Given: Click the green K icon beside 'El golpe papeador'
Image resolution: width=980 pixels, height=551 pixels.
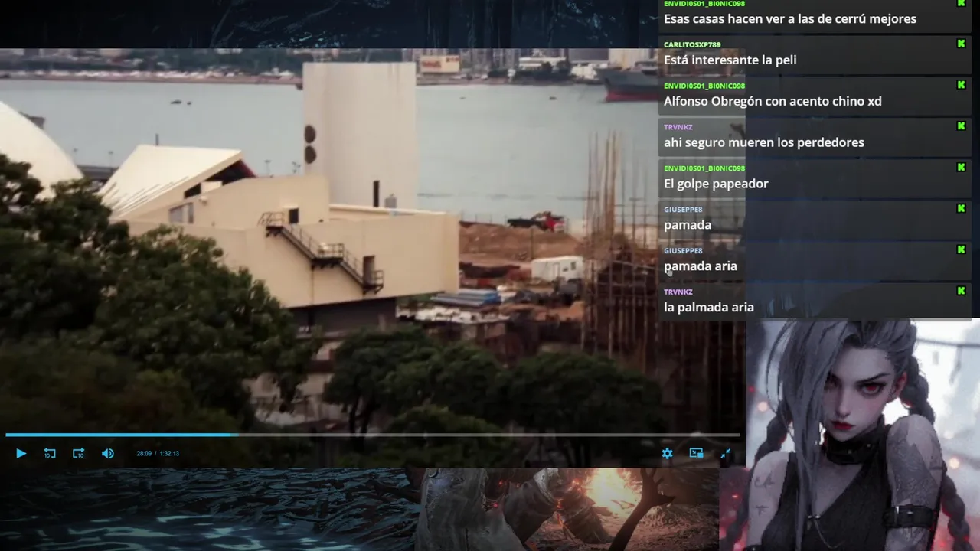Looking at the screenshot, I should click(x=961, y=168).
